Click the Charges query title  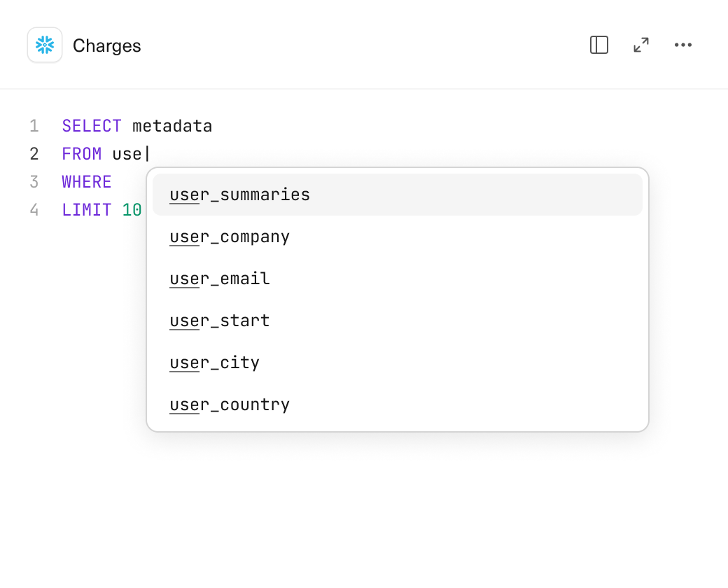(x=107, y=46)
